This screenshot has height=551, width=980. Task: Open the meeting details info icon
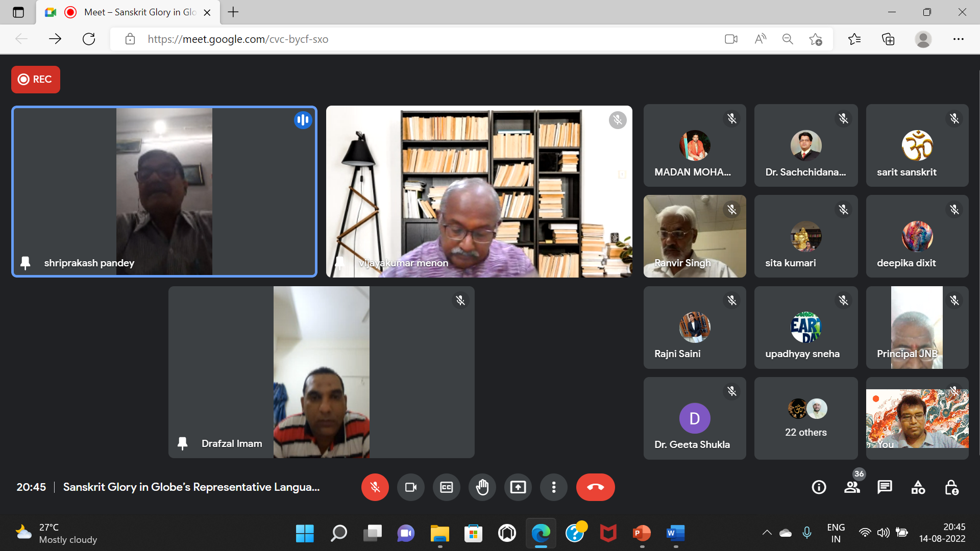click(x=819, y=487)
